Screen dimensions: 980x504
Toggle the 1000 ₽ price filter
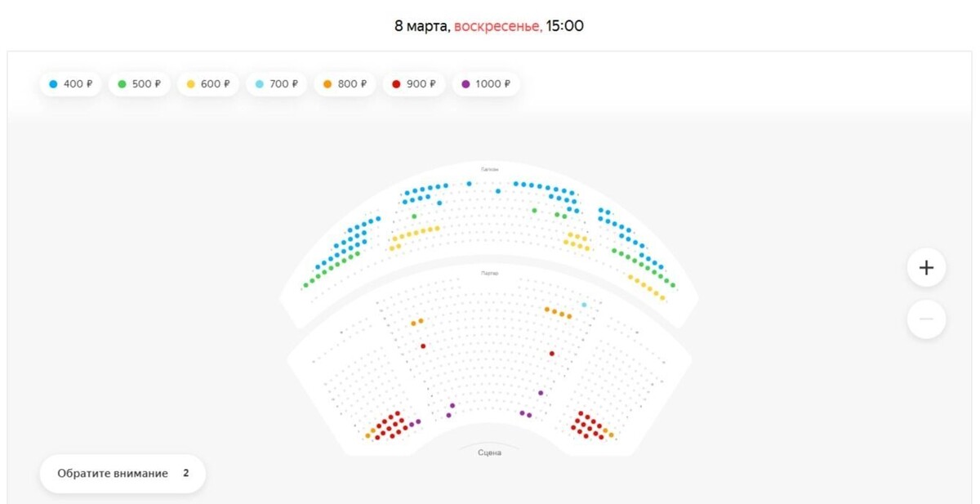[x=486, y=83]
